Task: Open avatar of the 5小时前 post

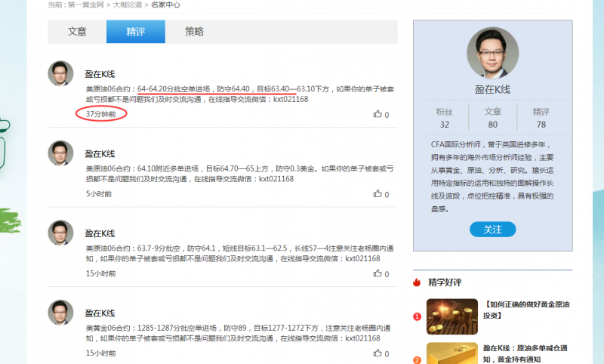Action: 60,153
